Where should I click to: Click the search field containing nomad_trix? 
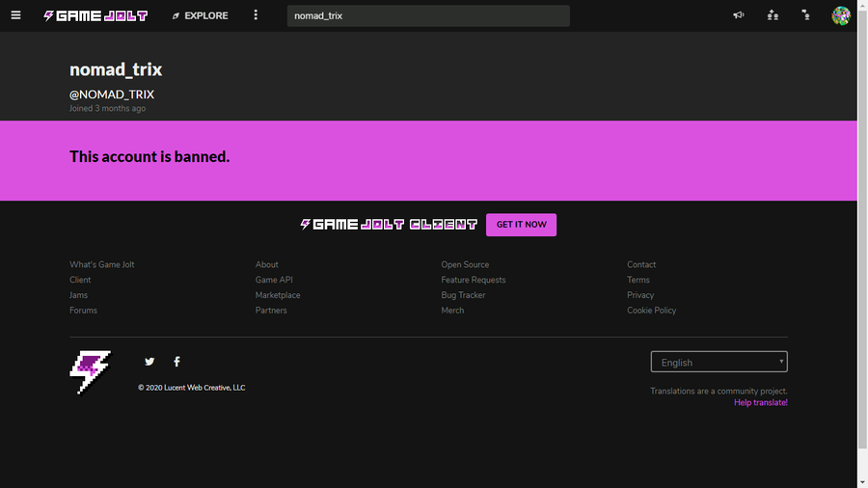(x=428, y=15)
